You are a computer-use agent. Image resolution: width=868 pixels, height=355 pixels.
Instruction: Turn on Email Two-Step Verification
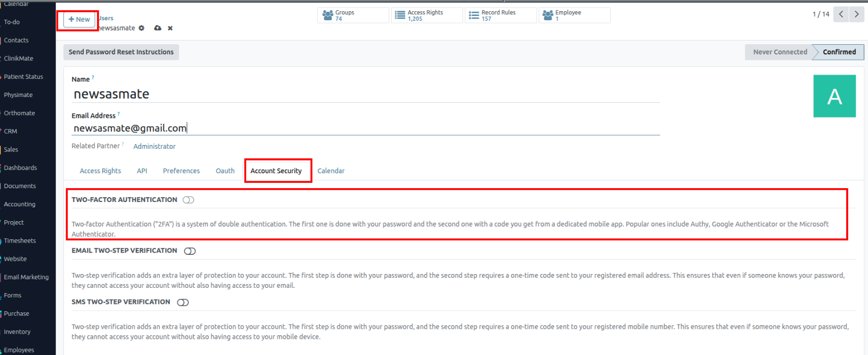pyautogui.click(x=190, y=251)
